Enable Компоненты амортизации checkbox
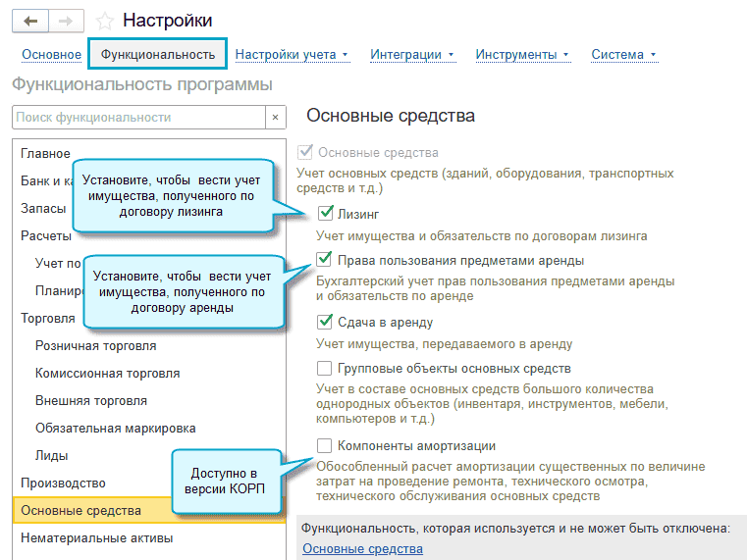Image resolution: width=747 pixels, height=560 pixels. pyautogui.click(x=325, y=445)
